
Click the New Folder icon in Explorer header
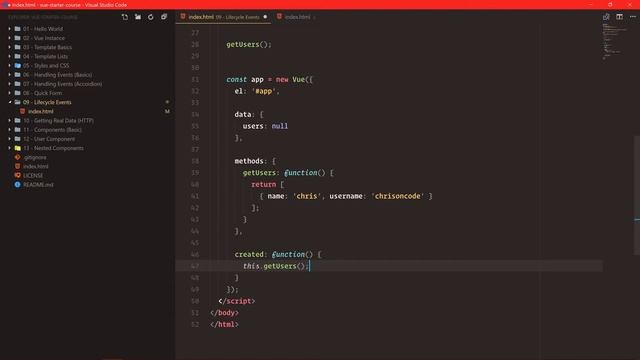pyautogui.click(x=138, y=17)
